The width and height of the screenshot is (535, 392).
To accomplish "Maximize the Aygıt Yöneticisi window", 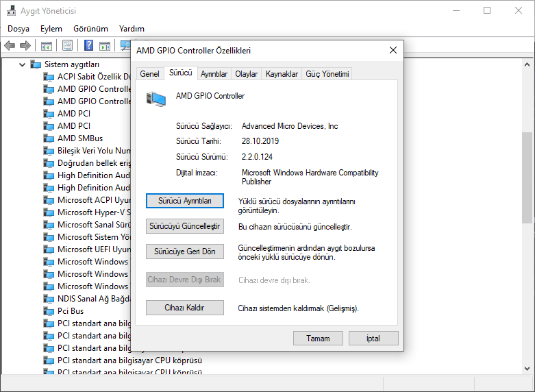I will coord(487,10).
